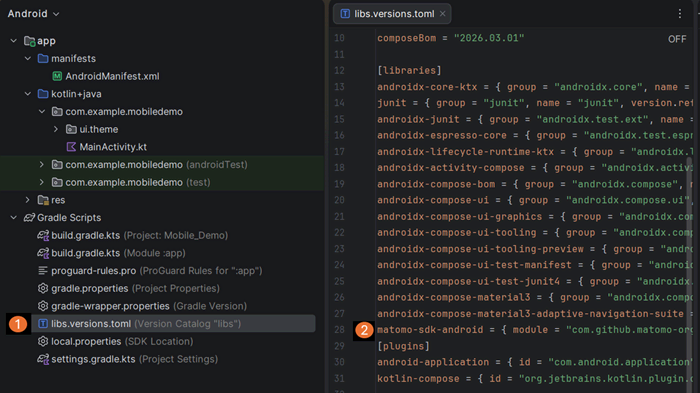Click the main com.example.mobiledemo package icon

(x=57, y=112)
